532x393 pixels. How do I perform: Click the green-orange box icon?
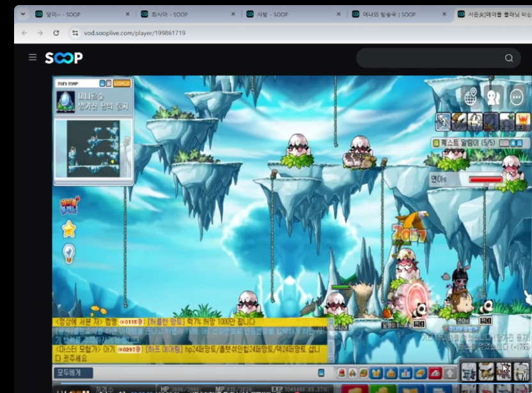(x=363, y=373)
